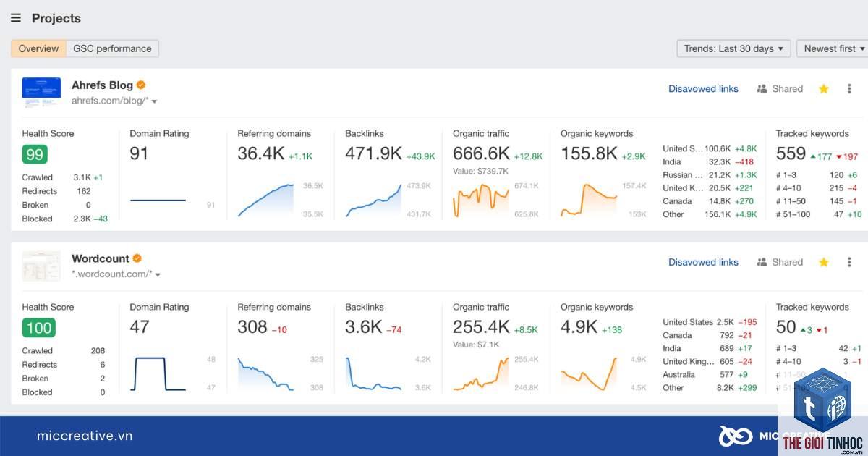Click Referring domains value 36.4K
The width and height of the screenshot is (868, 456).
pos(260,153)
